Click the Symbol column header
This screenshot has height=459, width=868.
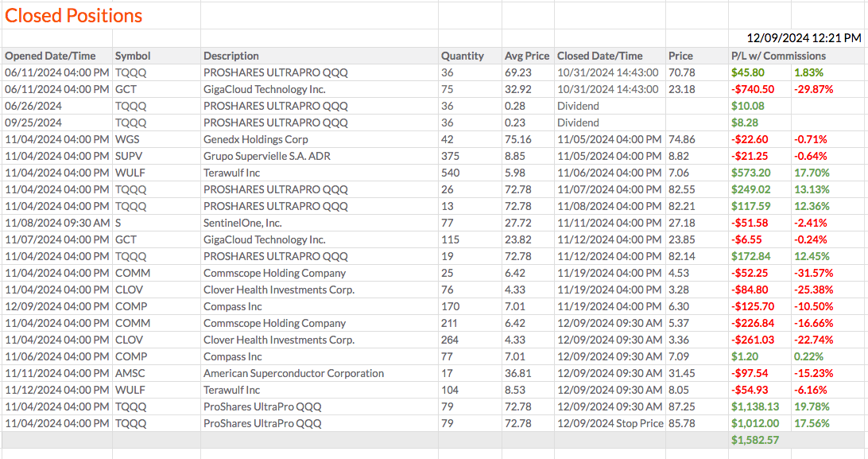point(133,56)
